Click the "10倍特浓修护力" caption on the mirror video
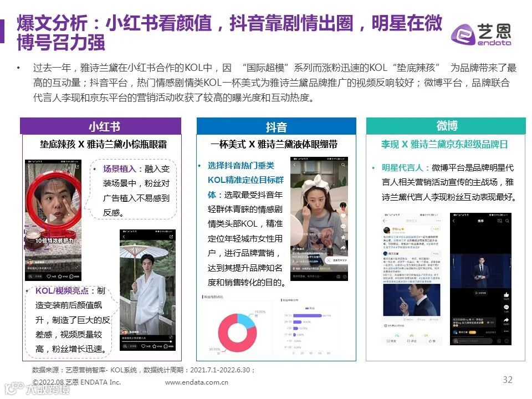Viewport: 532px width, 399px height. pyautogui.click(x=54, y=241)
